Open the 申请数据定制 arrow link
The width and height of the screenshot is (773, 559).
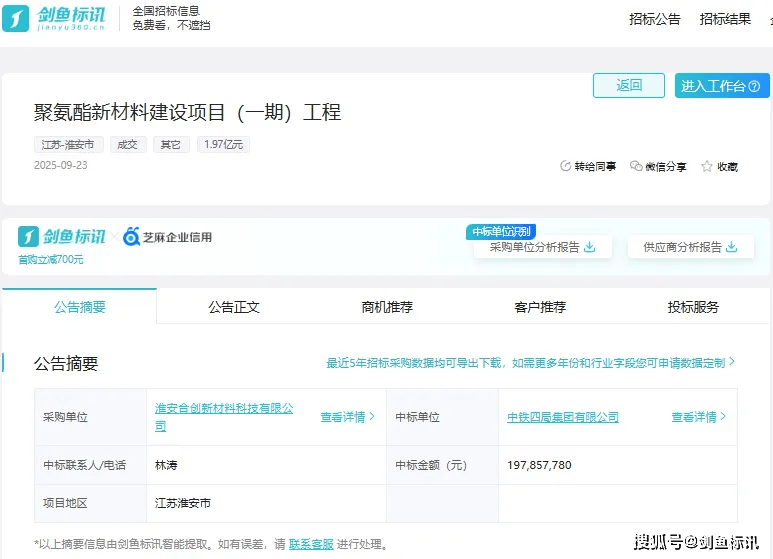click(731, 362)
